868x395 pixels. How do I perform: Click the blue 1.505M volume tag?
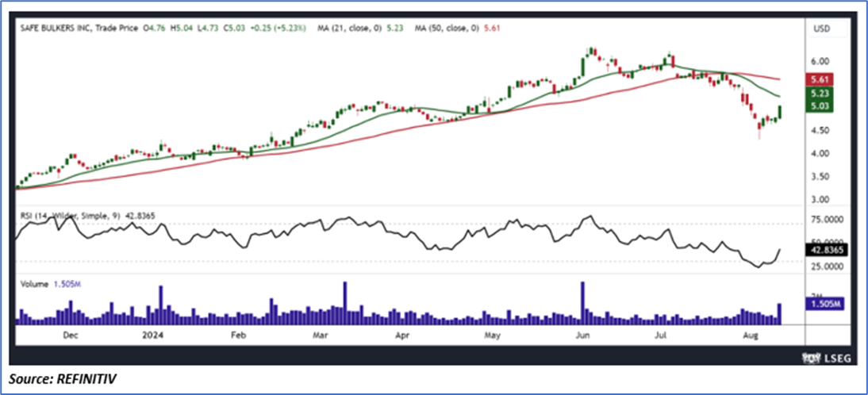pos(826,305)
